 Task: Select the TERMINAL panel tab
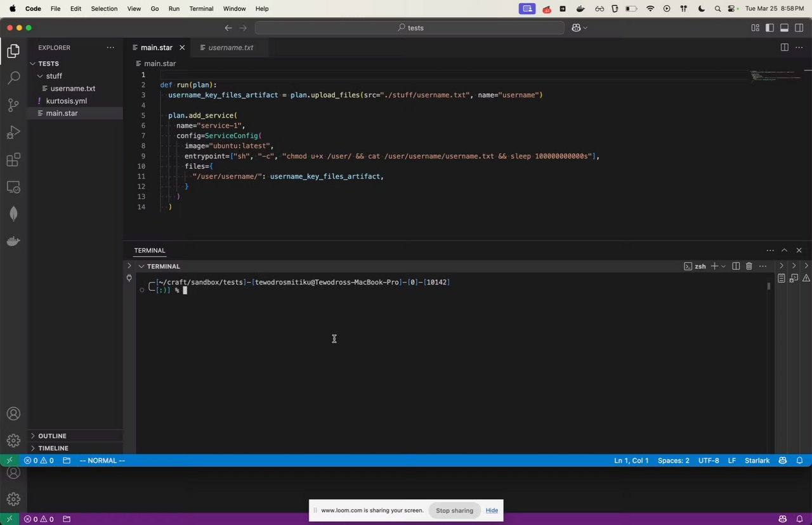pyautogui.click(x=150, y=251)
